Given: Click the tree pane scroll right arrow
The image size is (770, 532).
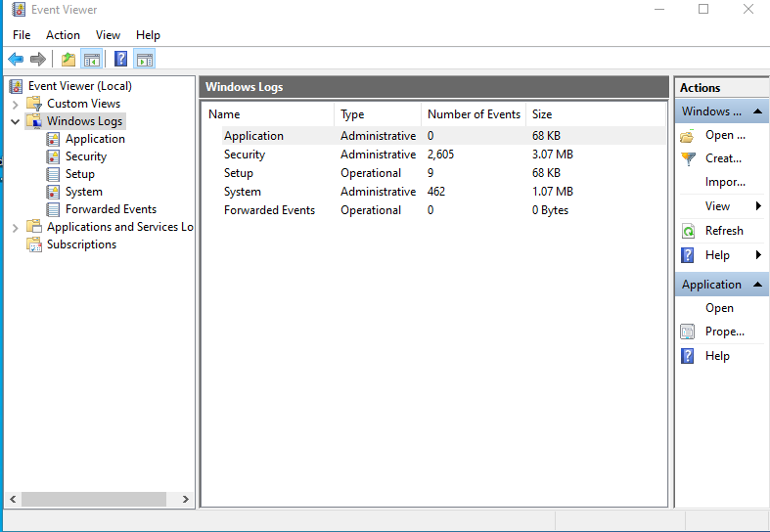Looking at the screenshot, I should (186, 499).
